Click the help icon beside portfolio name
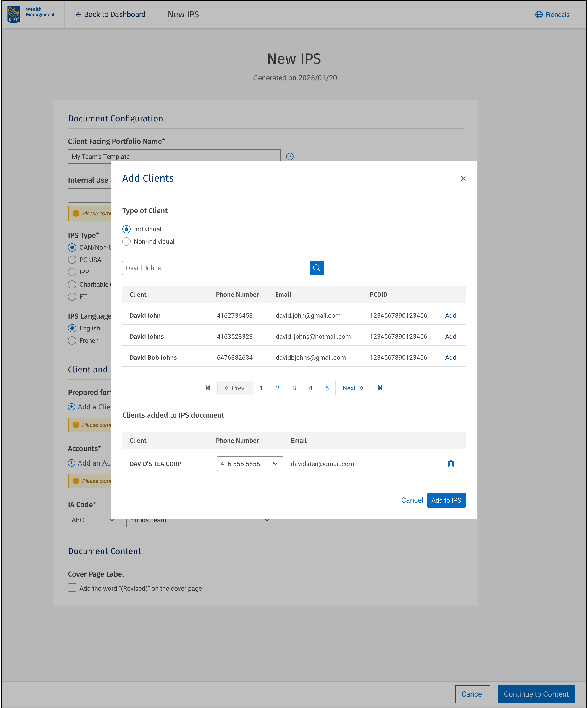The width and height of the screenshot is (588, 708). [290, 157]
